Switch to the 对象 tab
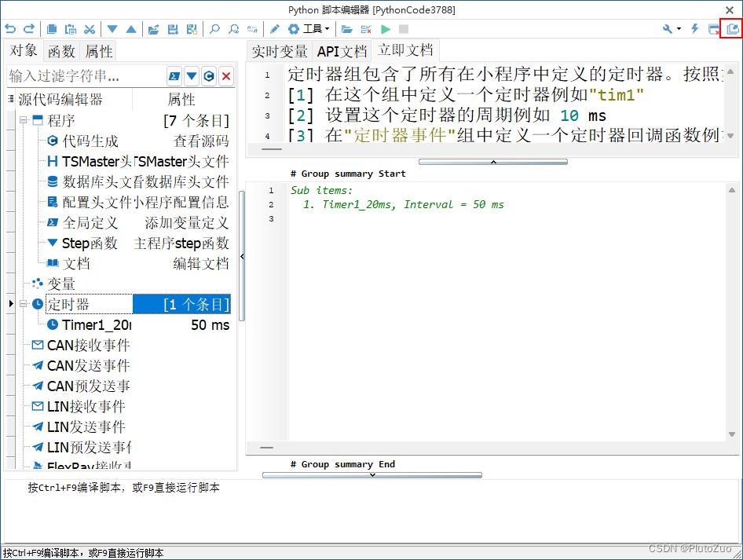This screenshot has width=743, height=560. [24, 50]
